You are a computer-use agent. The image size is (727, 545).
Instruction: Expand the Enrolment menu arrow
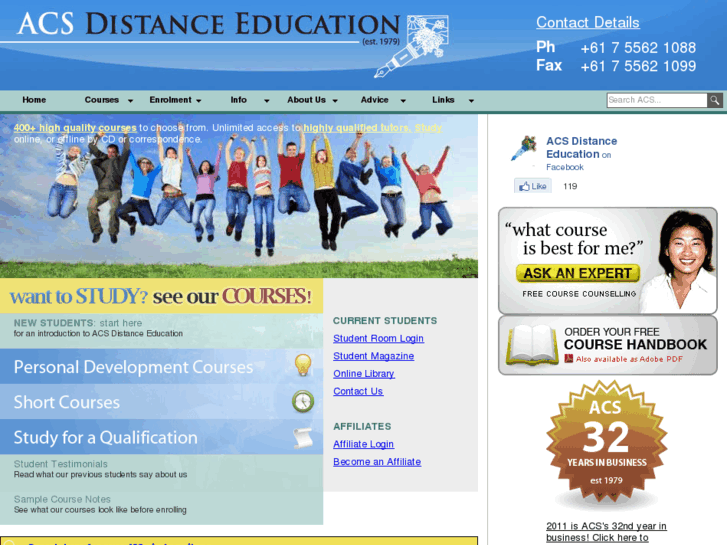point(198,101)
